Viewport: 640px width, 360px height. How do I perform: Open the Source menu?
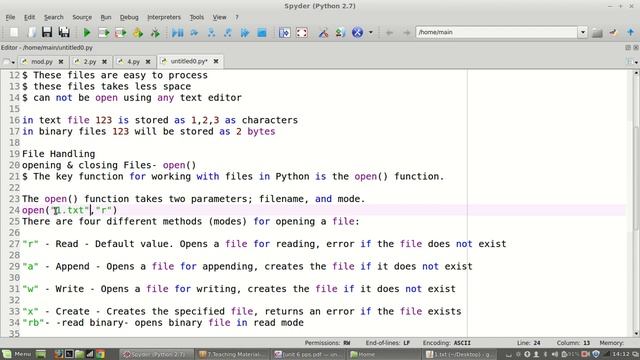(x=82, y=17)
